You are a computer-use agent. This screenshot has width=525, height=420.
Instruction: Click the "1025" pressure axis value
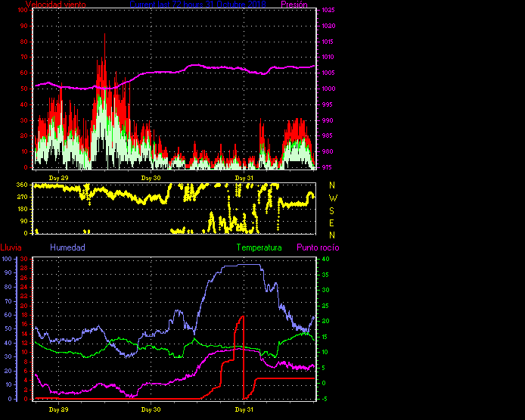328,10
